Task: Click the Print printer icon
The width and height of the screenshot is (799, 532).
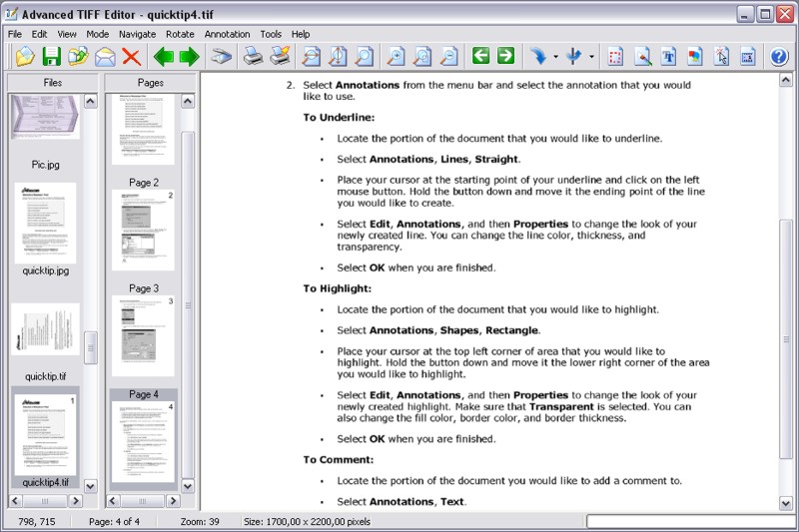Action: click(x=253, y=56)
